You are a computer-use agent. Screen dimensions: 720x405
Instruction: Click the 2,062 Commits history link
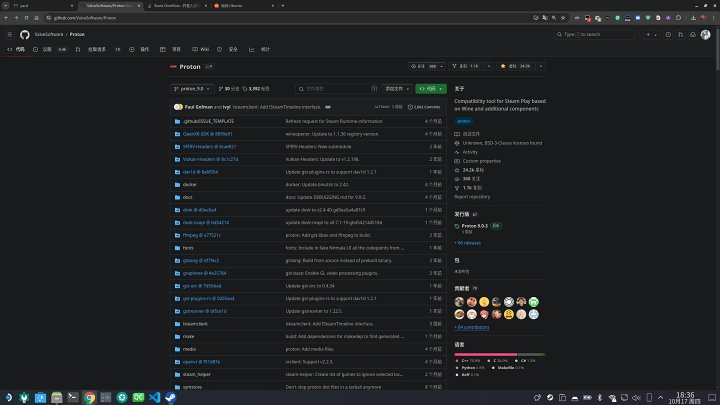(425, 106)
